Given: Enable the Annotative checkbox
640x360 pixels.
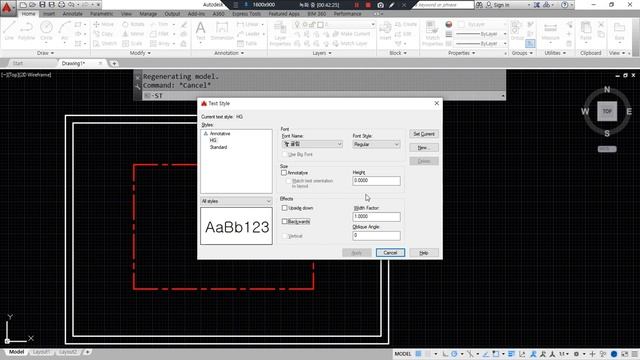Looking at the screenshot, I should pyautogui.click(x=284, y=173).
